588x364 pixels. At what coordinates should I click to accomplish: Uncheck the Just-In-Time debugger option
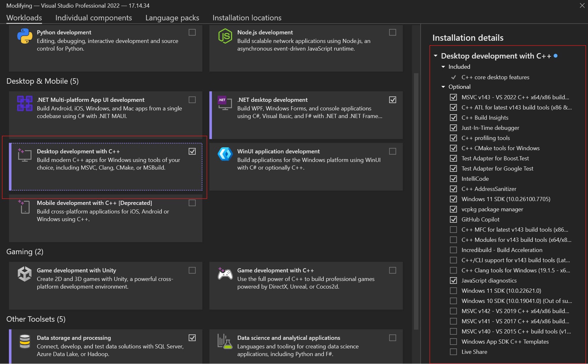(453, 128)
